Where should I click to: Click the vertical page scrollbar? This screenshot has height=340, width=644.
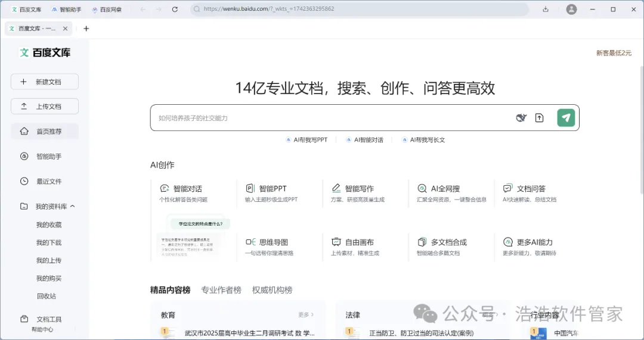pyautogui.click(x=642, y=129)
